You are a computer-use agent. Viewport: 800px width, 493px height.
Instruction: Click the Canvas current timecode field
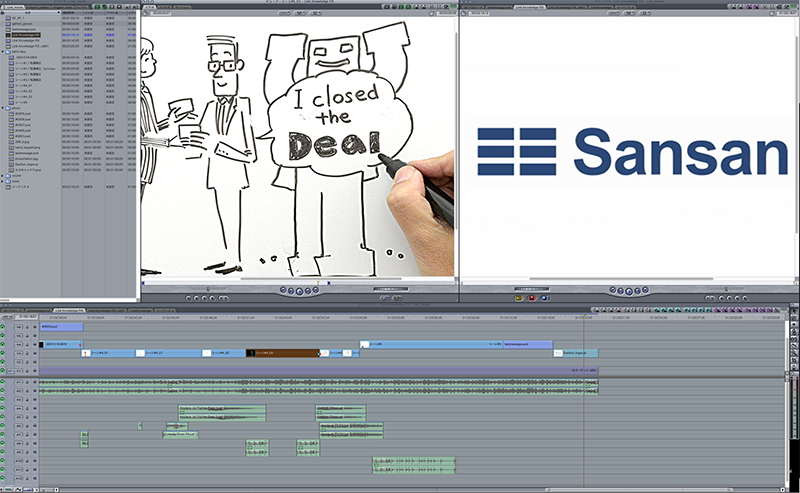787,13
